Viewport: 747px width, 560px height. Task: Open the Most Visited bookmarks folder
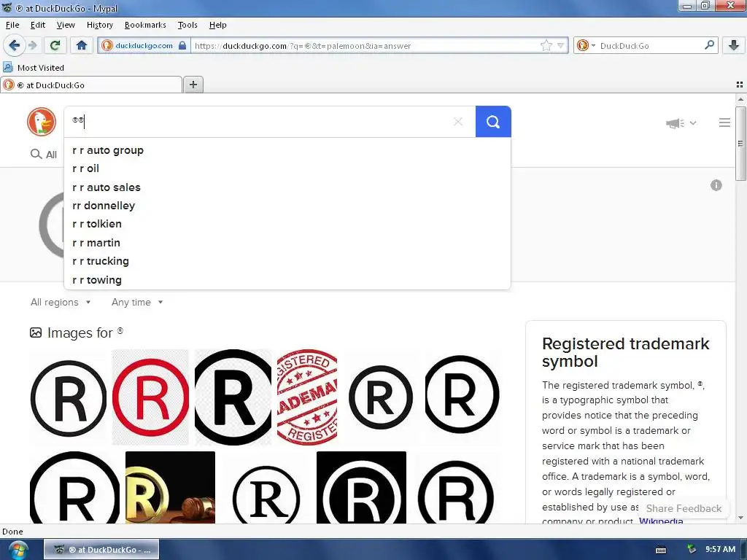tap(34, 68)
